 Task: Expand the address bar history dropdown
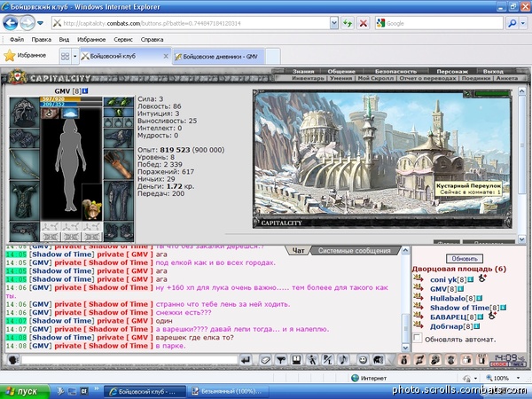pos(334,23)
